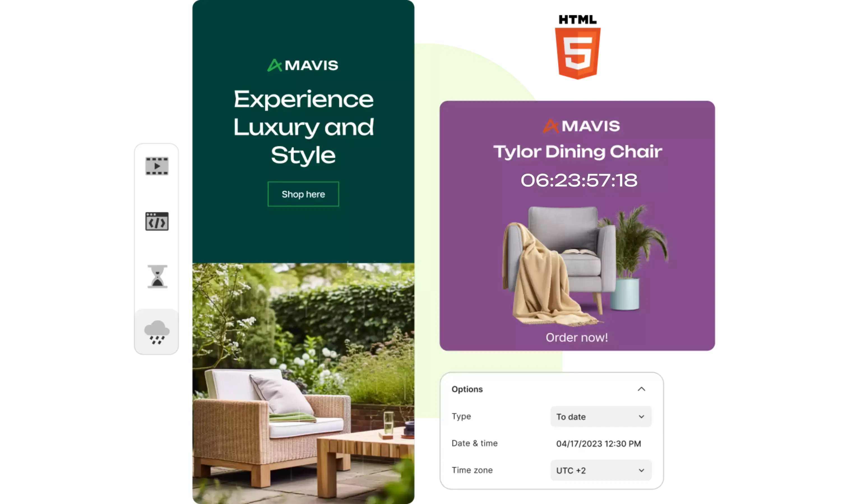Click the Mavis logo on dark green panel
Image resolution: width=843 pixels, height=504 pixels.
[303, 65]
